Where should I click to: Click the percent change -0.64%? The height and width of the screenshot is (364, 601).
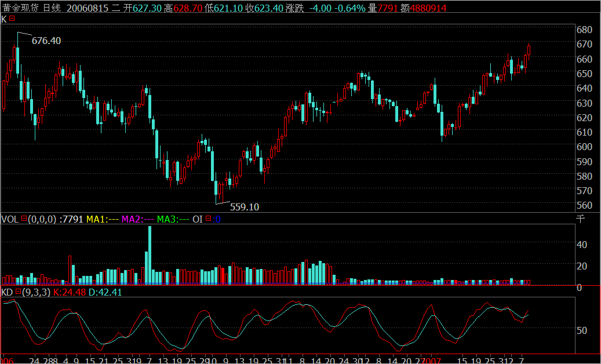pyautogui.click(x=349, y=8)
